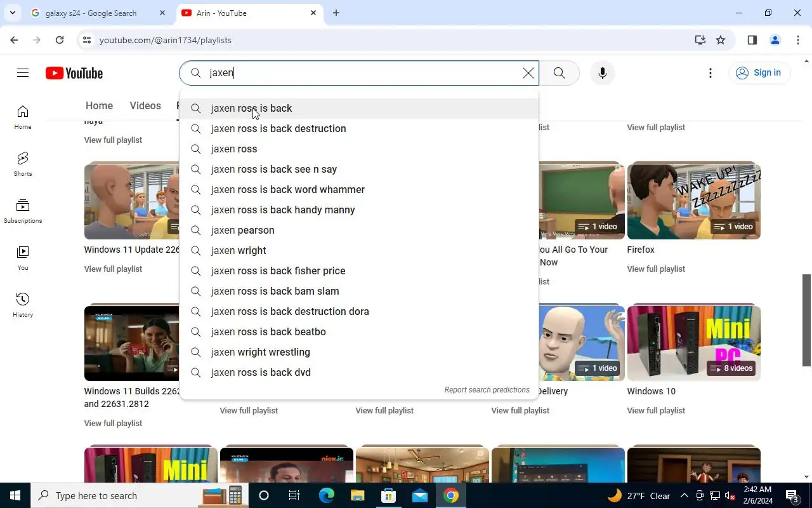Open the Windows 10 playlist title
The height and width of the screenshot is (508, 812).
[651, 392]
